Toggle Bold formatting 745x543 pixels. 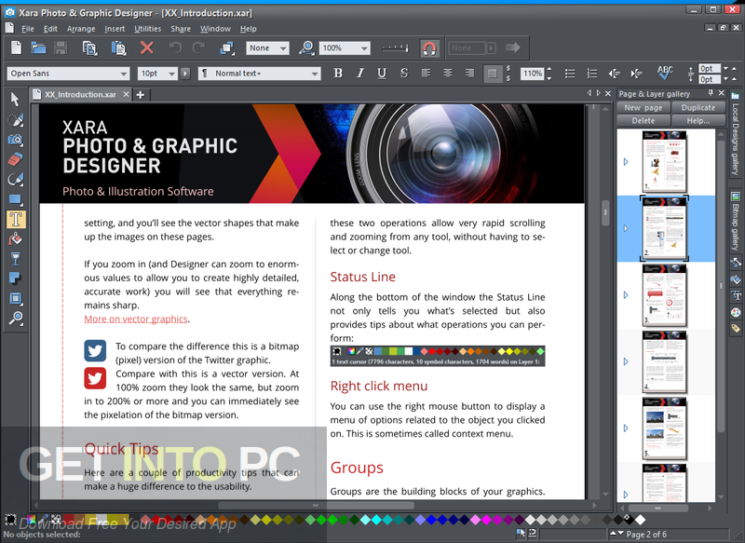[338, 73]
